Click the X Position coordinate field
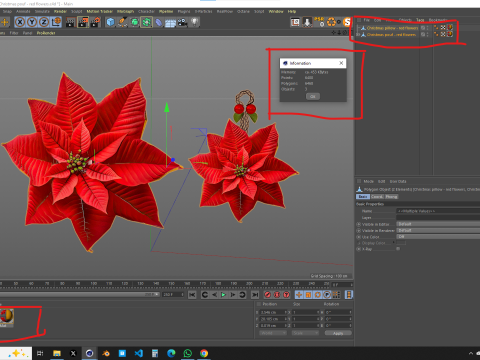 click(x=273, y=312)
